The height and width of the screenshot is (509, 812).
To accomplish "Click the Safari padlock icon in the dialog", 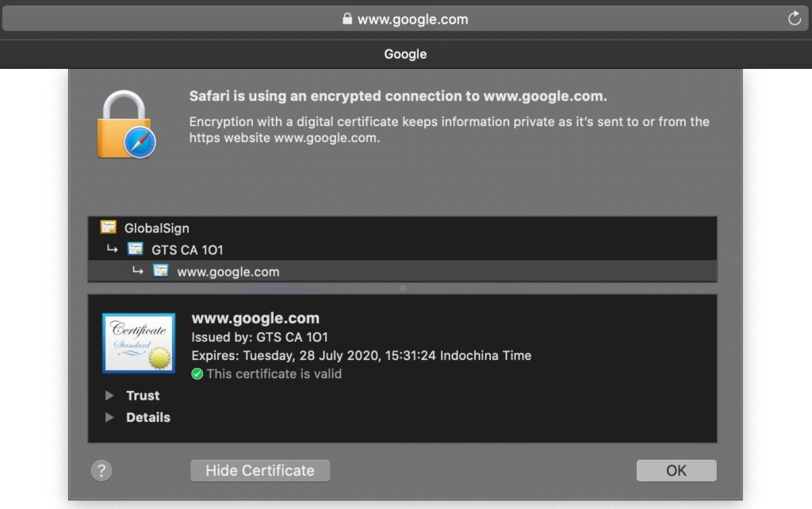I will coord(126,124).
